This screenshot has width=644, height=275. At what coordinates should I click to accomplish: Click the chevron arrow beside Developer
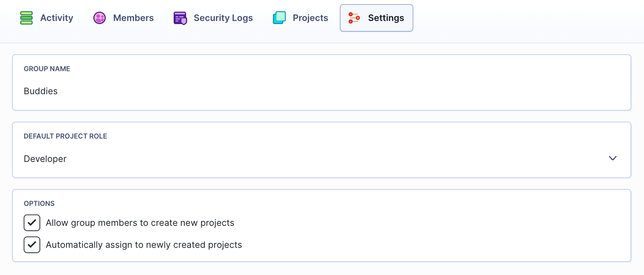tap(612, 158)
